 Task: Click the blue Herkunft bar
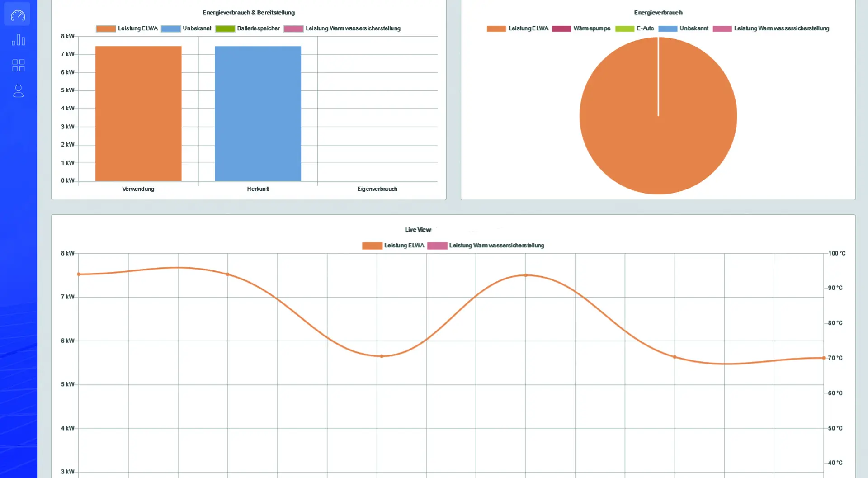[x=258, y=114]
